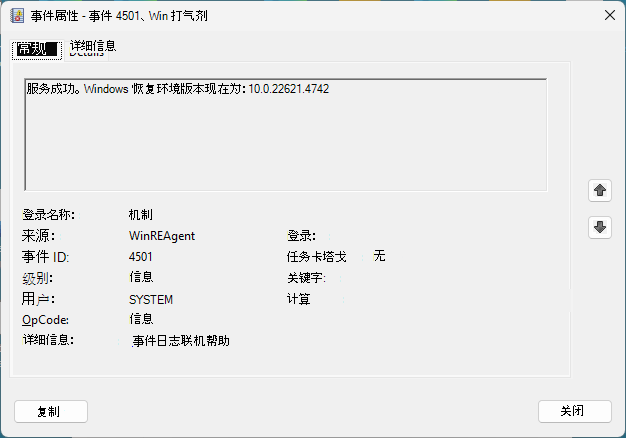Screen dimensions: 626x439
Task: Click the event ID value 4501
Action: tap(141, 257)
